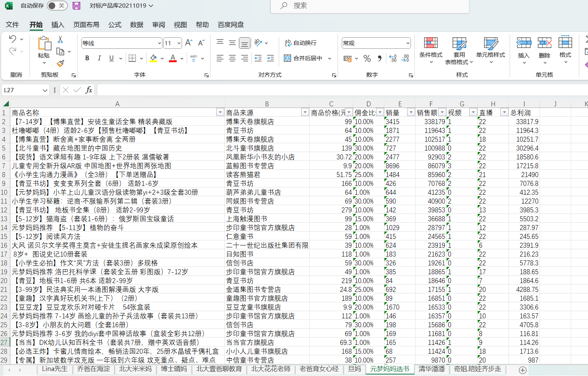The image size is (588, 376).
Task: Click 合并后居中 merge and center
Action: click(x=303, y=58)
